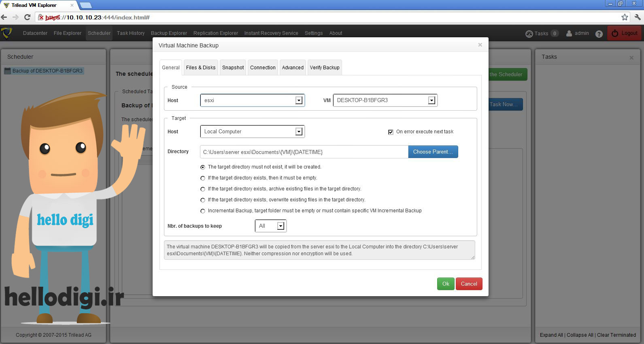Open the VM dropdown
This screenshot has width=644, height=344.
[x=385, y=100]
